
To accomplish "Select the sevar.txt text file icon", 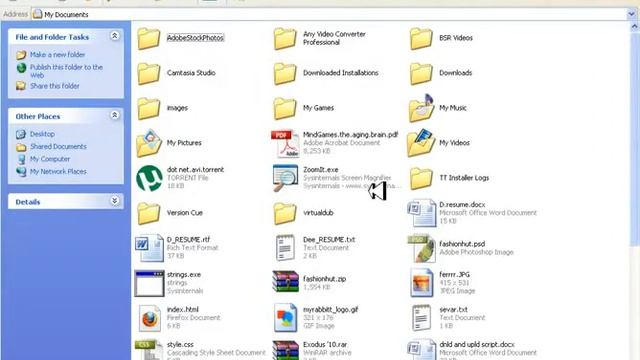I will [421, 318].
